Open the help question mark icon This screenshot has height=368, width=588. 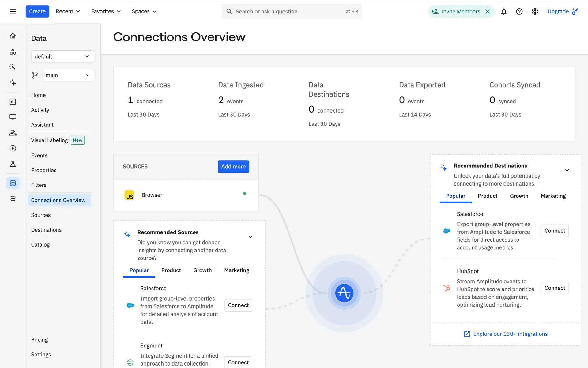[x=519, y=11]
